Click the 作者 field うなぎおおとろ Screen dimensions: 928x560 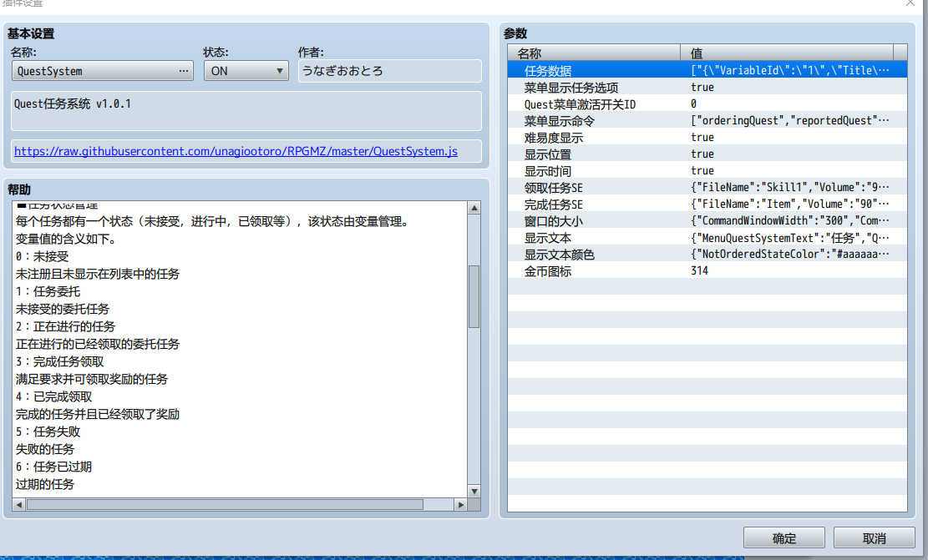coord(389,71)
